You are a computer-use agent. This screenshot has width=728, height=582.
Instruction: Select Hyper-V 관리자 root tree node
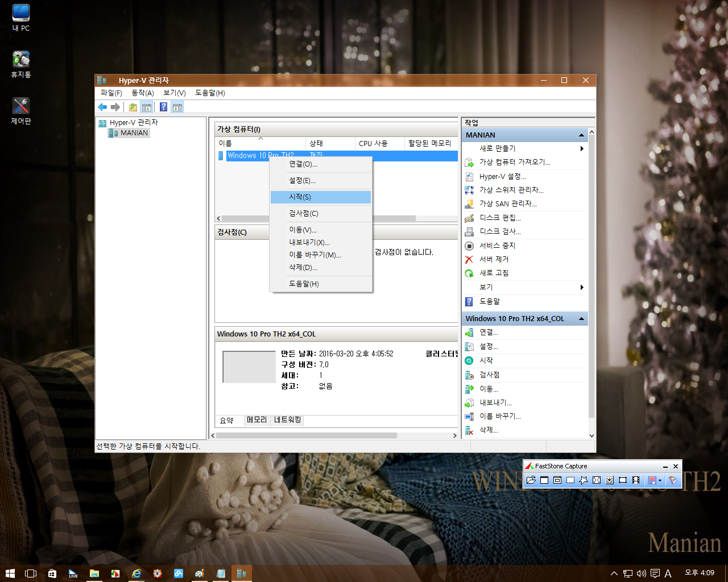point(134,123)
